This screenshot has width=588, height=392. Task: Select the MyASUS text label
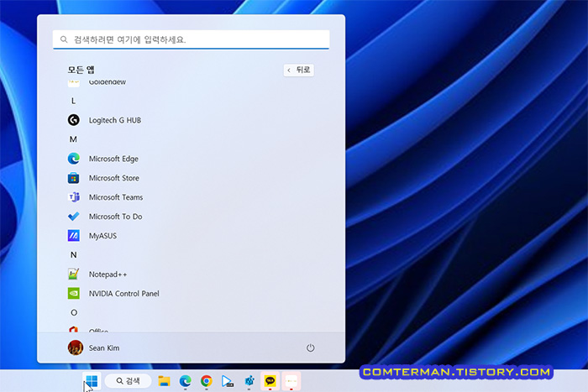point(102,236)
